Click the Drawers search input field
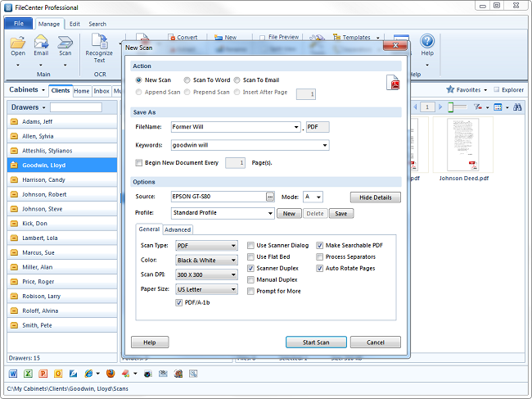 tap(76, 107)
